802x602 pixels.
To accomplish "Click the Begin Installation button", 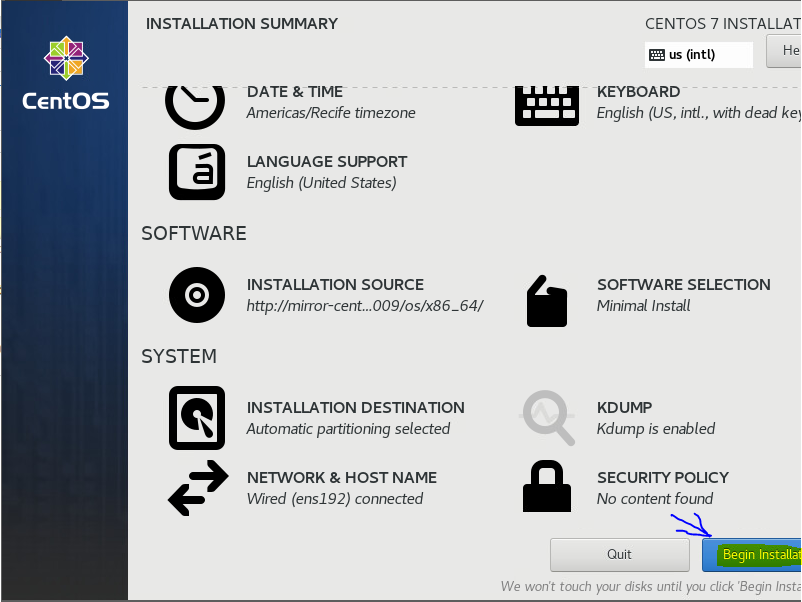I will point(752,554).
